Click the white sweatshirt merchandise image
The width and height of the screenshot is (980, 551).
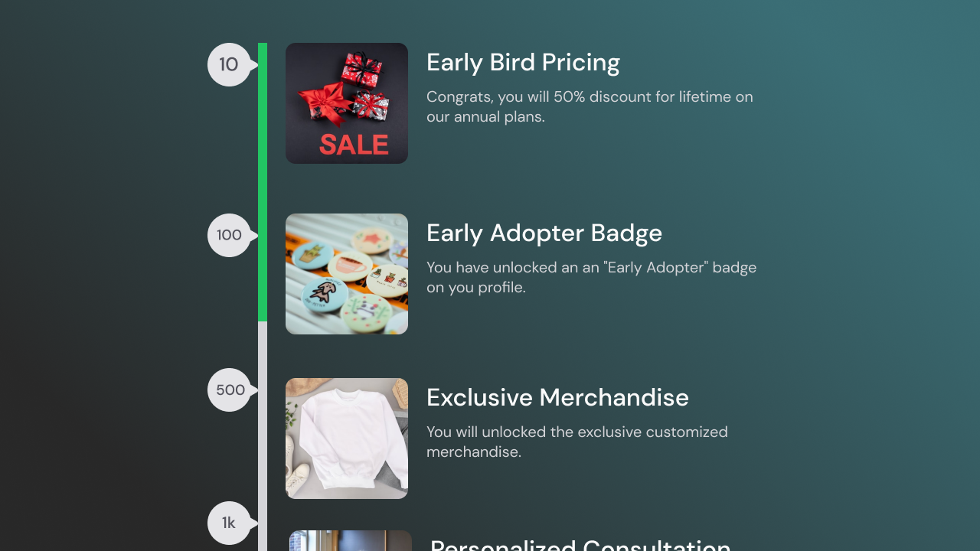click(x=346, y=438)
